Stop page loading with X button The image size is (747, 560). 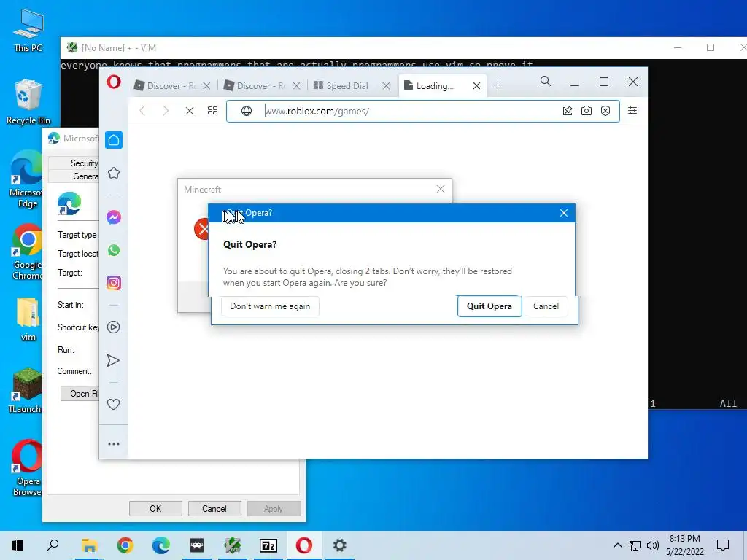point(189,111)
